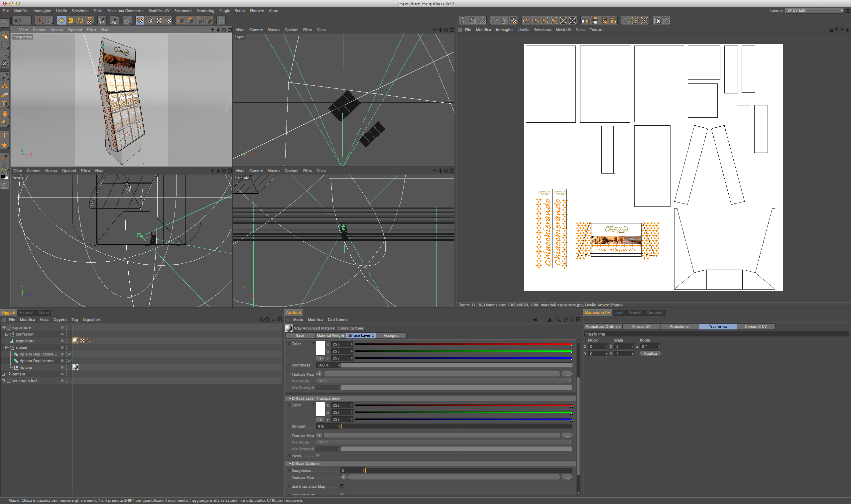
Task: Select the Brush tool in left palette
Action: click(x=5, y=76)
